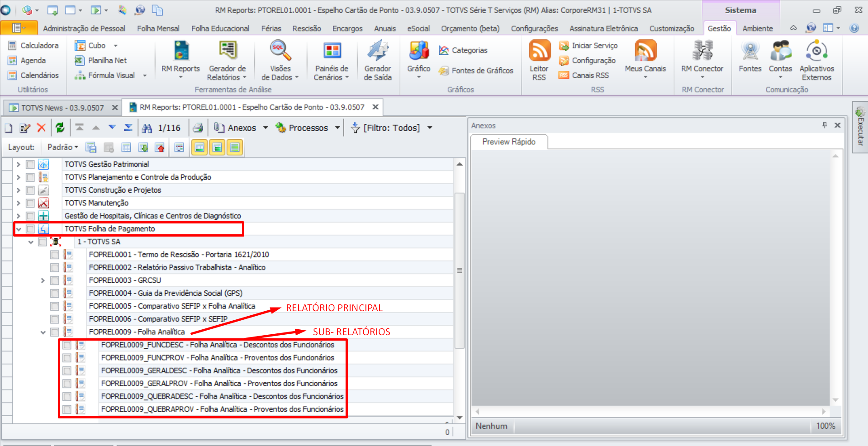Check the FOPREL0009_FUNCDESC checkbox
The width and height of the screenshot is (868, 446).
click(67, 345)
